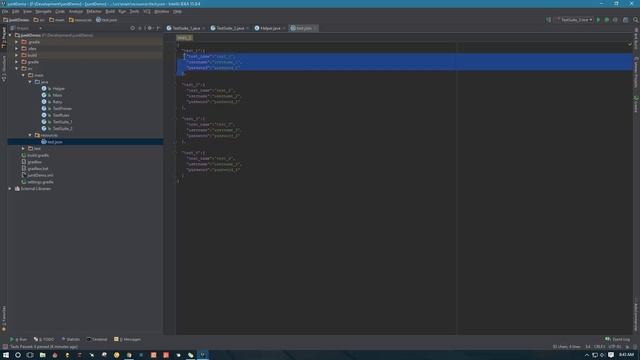Open the Navigate menu

[43, 11]
